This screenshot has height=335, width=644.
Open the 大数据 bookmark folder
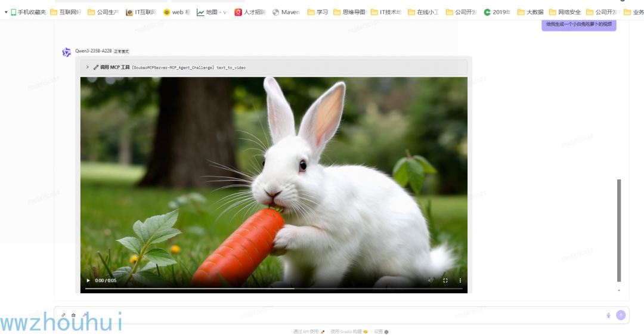tap(530, 13)
